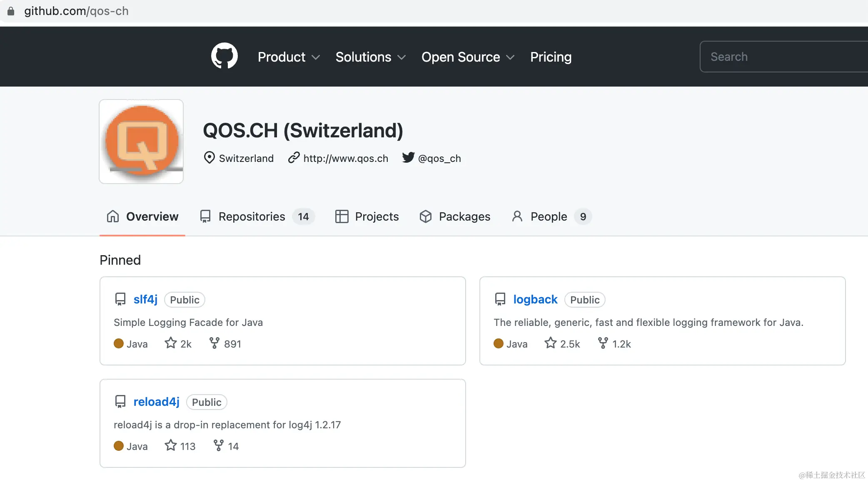Click the star icon on reload4j card
This screenshot has height=482, width=868.
170,445
